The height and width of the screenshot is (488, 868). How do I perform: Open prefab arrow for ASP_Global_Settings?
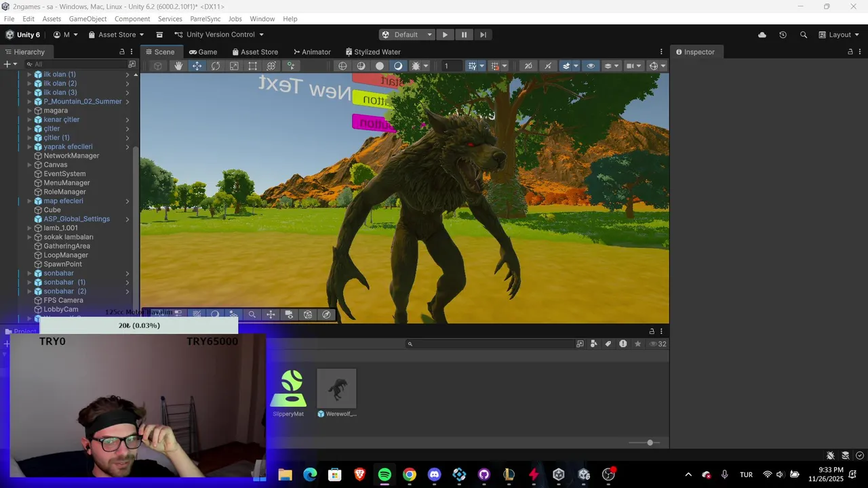pos(127,219)
